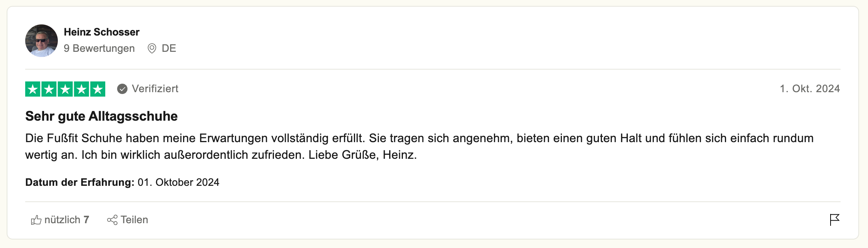Open the reviewer name Heinz Schosser
This screenshot has width=868, height=248.
click(x=102, y=32)
